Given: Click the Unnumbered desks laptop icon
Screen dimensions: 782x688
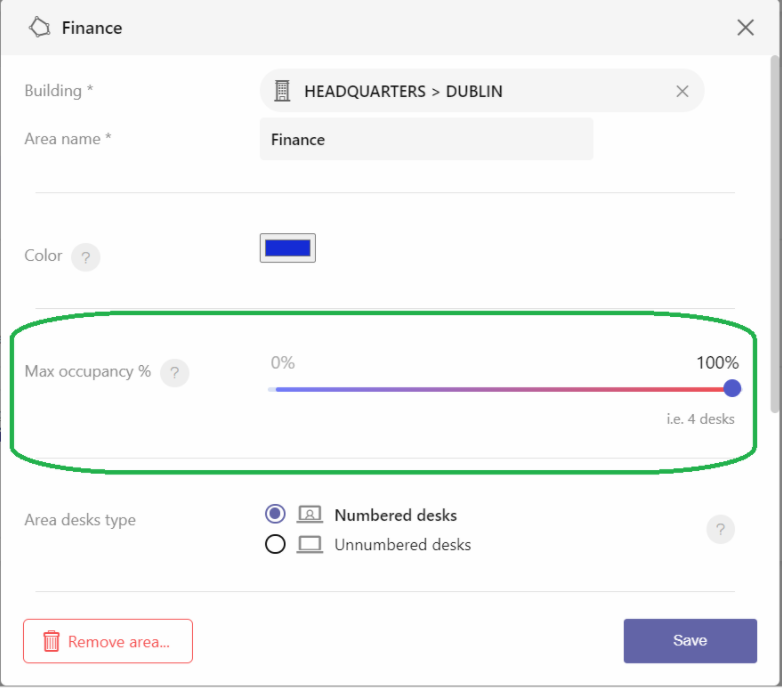Looking at the screenshot, I should tap(310, 544).
